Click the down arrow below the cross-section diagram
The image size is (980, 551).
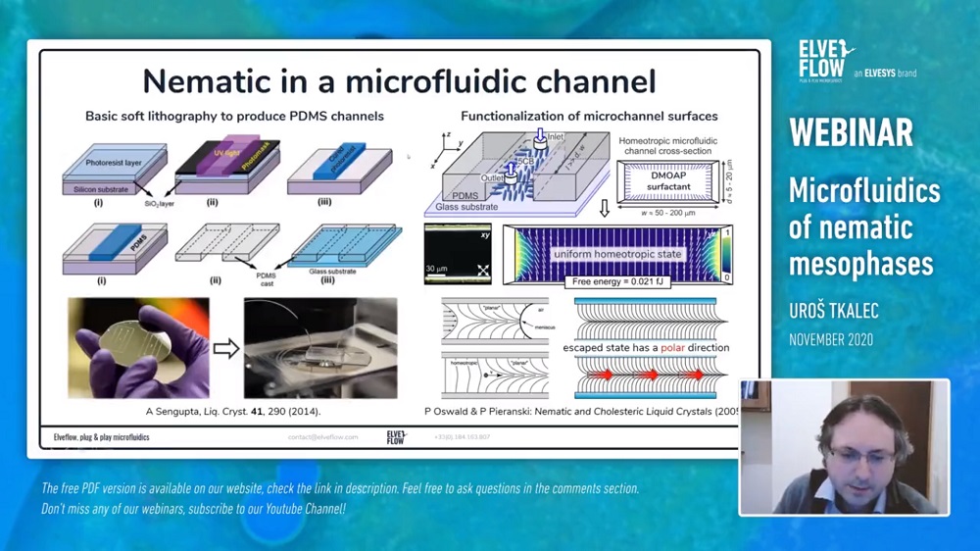click(604, 209)
